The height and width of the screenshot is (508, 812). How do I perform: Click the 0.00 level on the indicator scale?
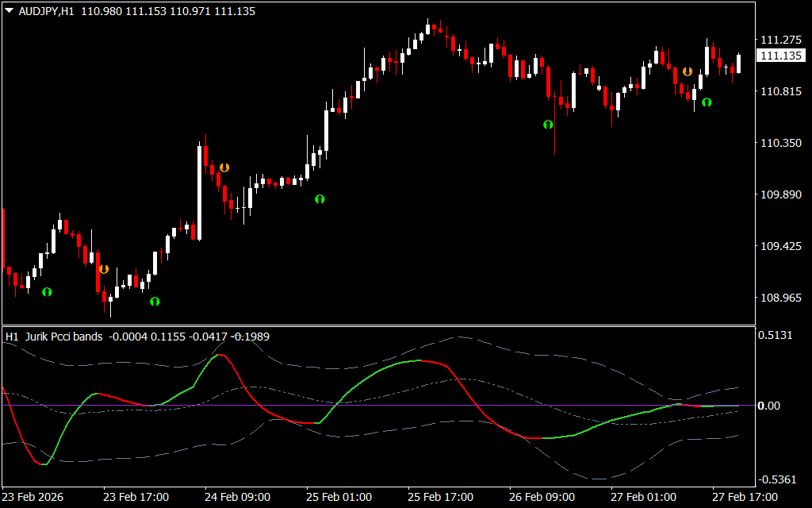769,406
